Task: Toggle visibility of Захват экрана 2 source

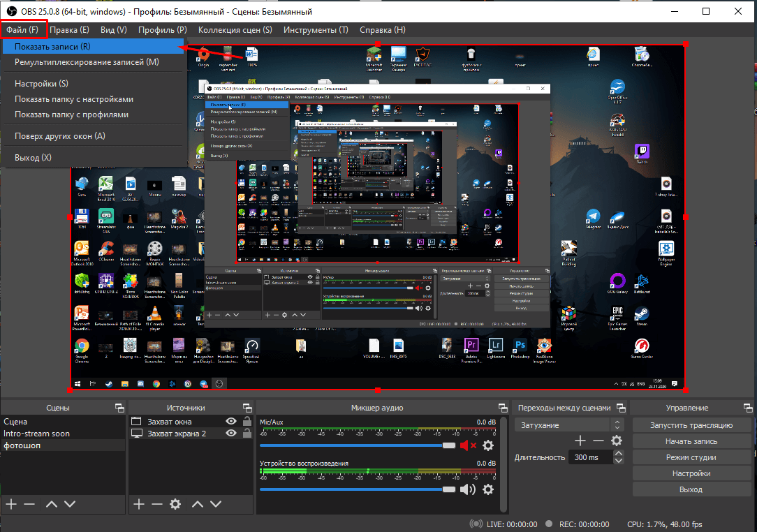Action: [x=231, y=433]
